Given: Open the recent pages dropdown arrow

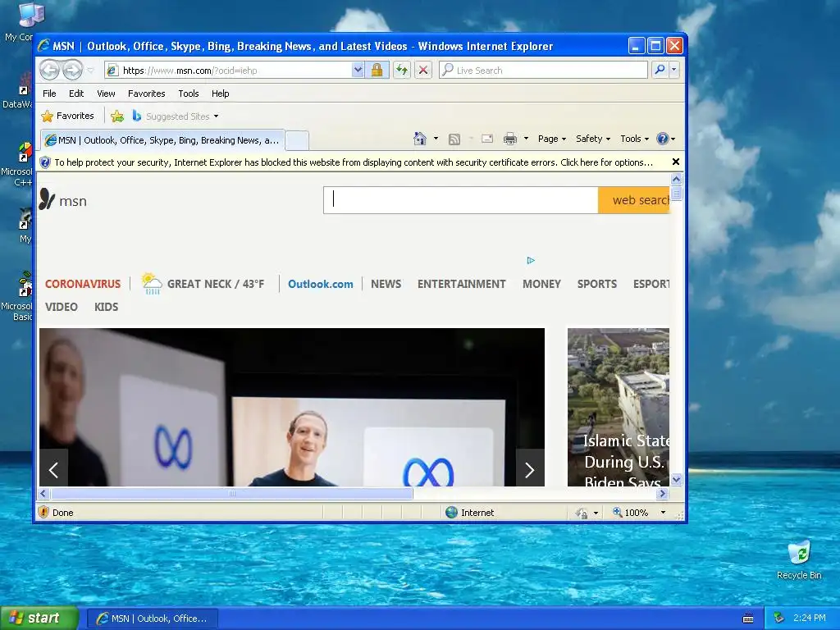Looking at the screenshot, I should click(90, 71).
